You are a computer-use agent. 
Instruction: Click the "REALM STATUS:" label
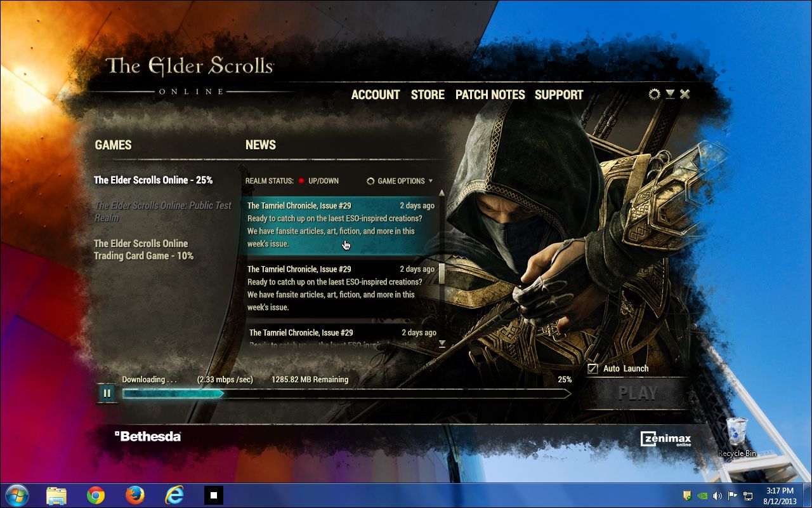click(x=270, y=181)
